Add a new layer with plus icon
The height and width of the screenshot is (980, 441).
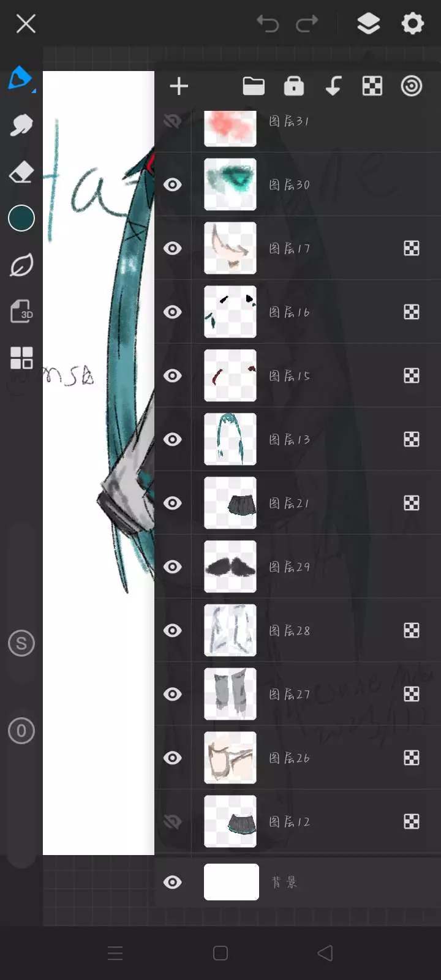tap(179, 86)
